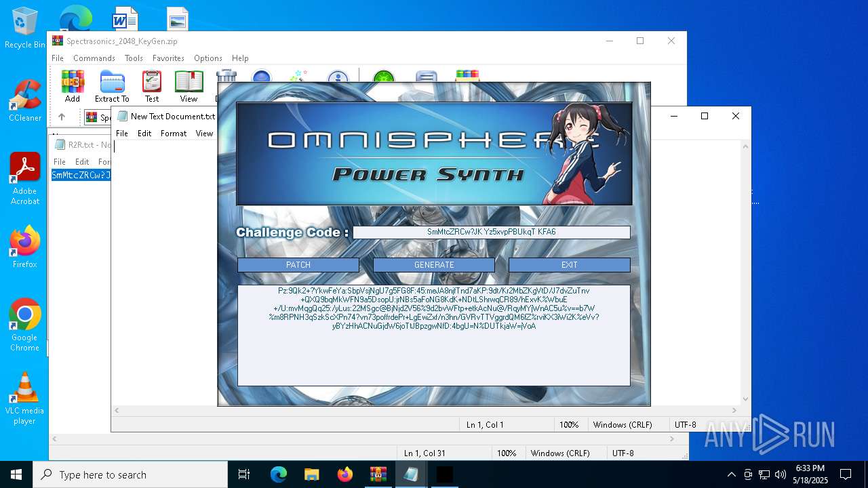Click the selected text in R2R.txt Notepad

(81, 176)
